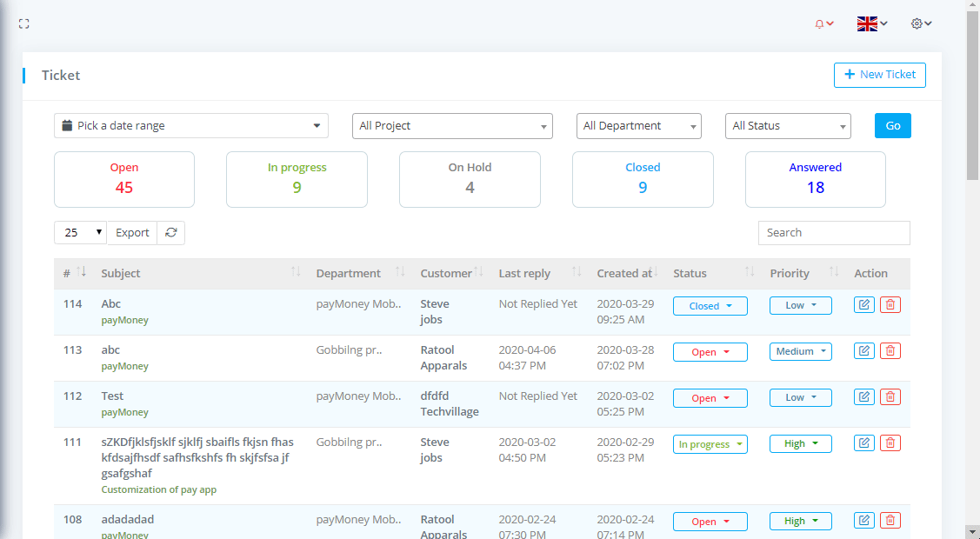Open Medium priority dropdown for ticket 113
Viewport: 980px width, 539px height.
800,352
